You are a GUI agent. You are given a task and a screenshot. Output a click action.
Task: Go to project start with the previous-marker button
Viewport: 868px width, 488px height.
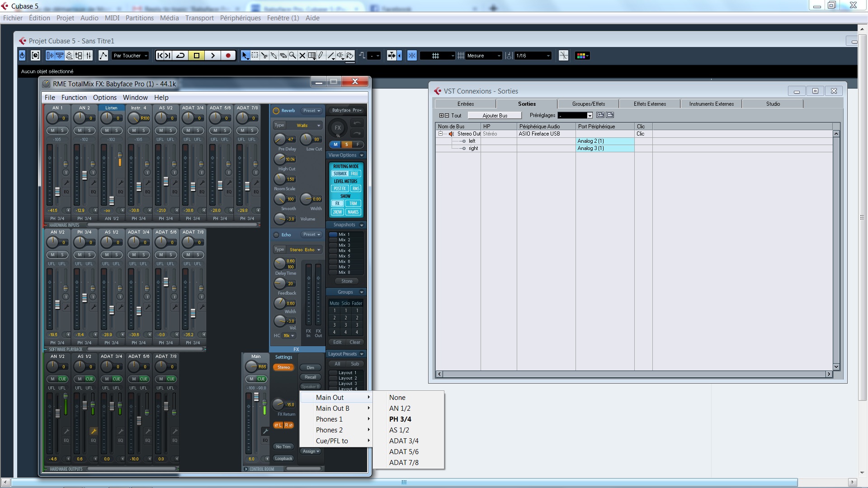160,56
